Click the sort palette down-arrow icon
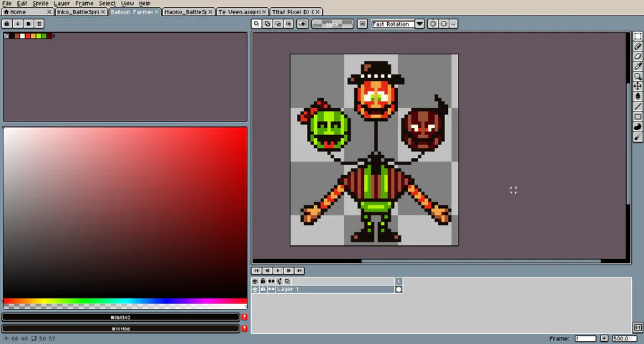Image resolution: width=644 pixels, height=344 pixels. point(18,24)
